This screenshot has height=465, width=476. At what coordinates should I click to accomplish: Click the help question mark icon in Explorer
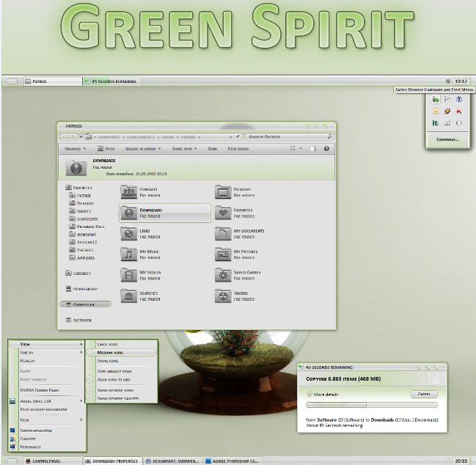tap(326, 149)
